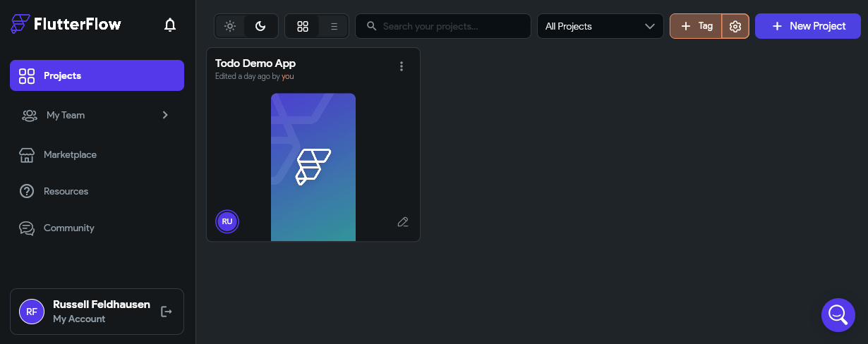This screenshot has width=868, height=344.
Task: Add a new Tag
Action: pyautogui.click(x=696, y=26)
